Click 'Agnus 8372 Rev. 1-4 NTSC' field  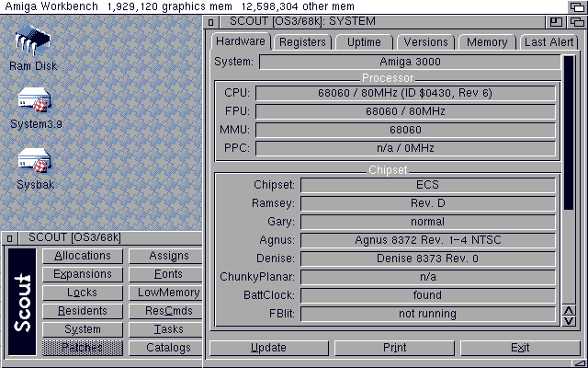(x=428, y=240)
